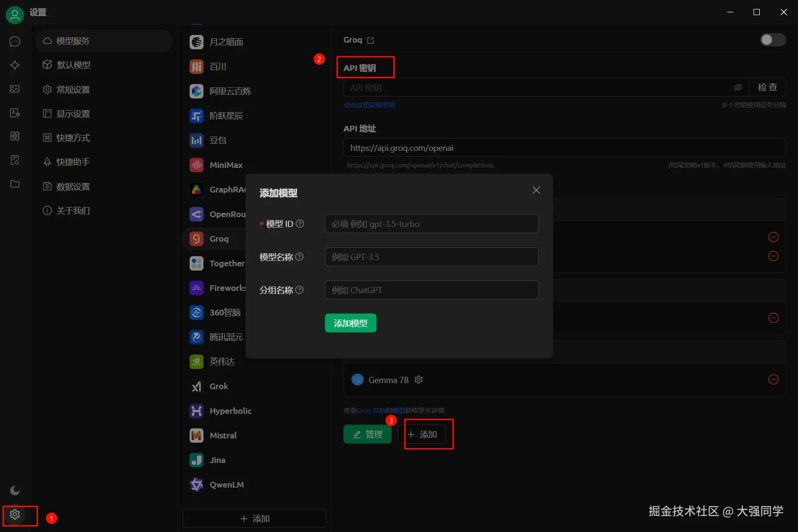Click the 豆包 provider logo
The height and width of the screenshot is (532, 798).
point(196,140)
